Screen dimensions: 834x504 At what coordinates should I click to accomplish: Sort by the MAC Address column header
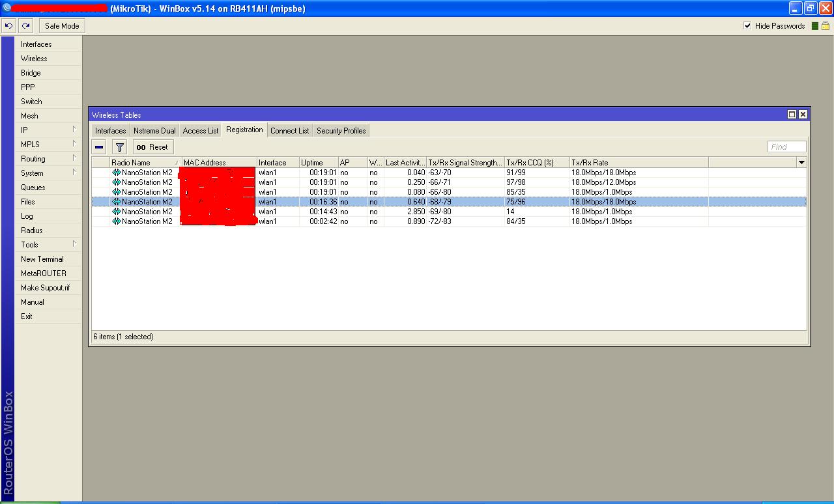[220, 163]
